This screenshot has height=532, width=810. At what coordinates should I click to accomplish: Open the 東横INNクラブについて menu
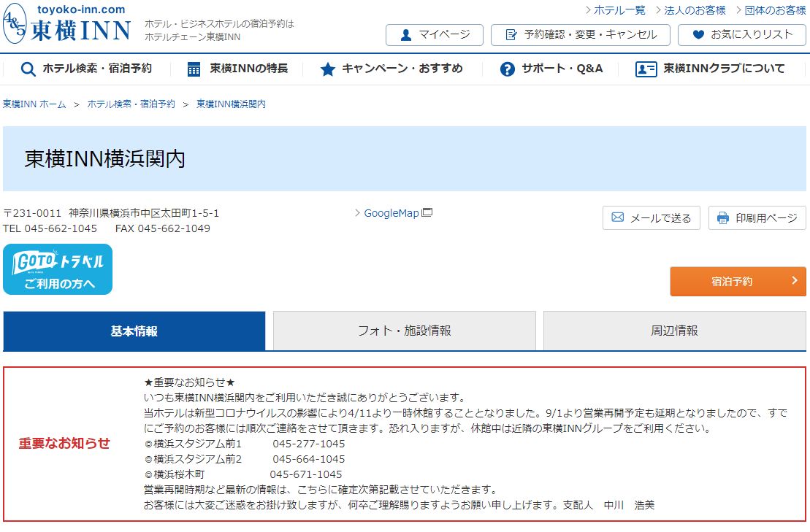click(710, 69)
